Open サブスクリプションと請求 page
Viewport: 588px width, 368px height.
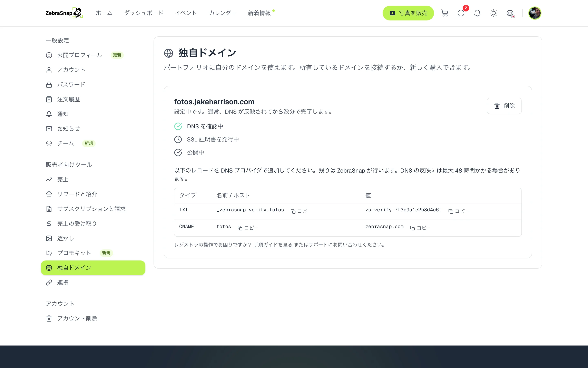point(93,209)
